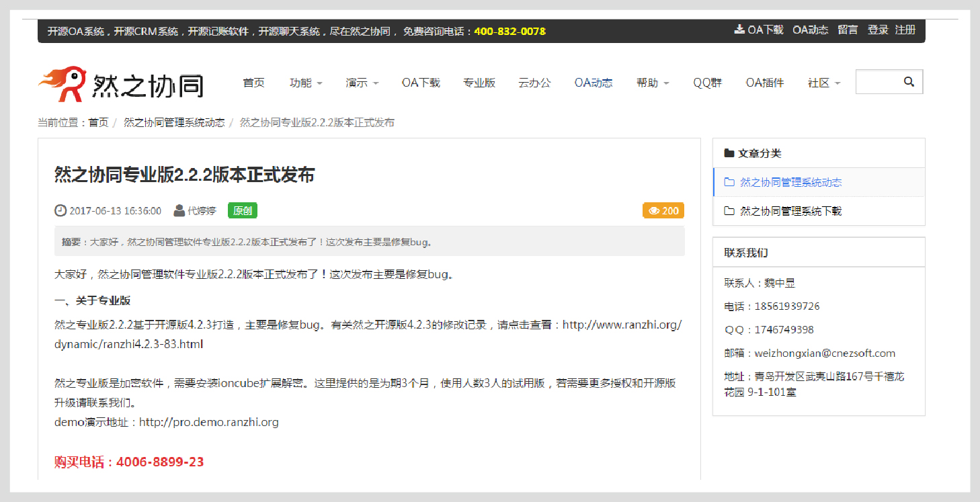
Task: Open demo link pro.demo.ranzhi.org
Action: 209,422
